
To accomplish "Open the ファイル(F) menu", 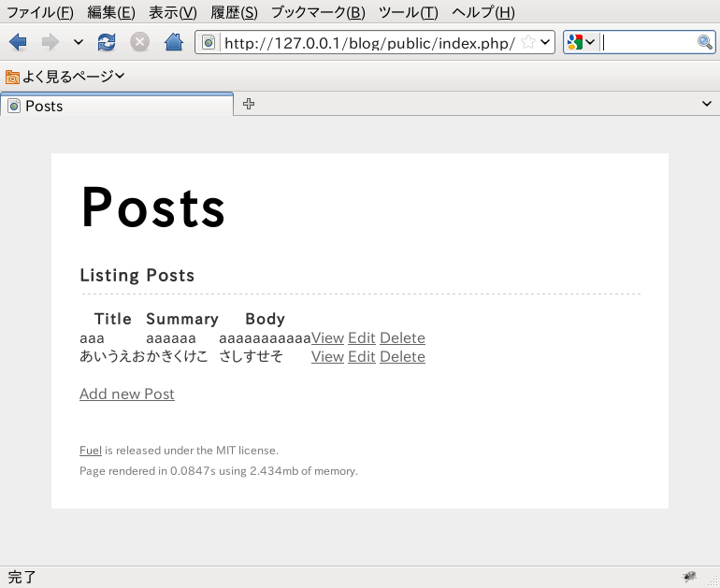I will pyautogui.click(x=40, y=12).
